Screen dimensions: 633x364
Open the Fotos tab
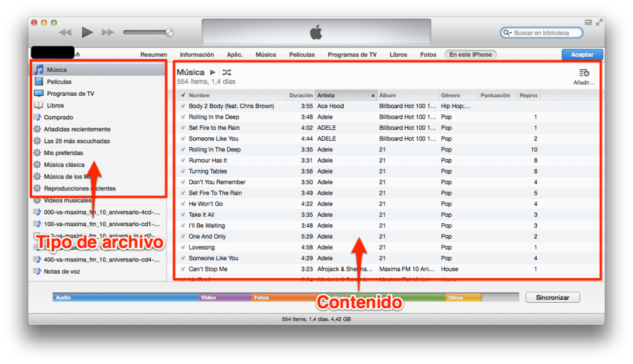[x=428, y=54]
